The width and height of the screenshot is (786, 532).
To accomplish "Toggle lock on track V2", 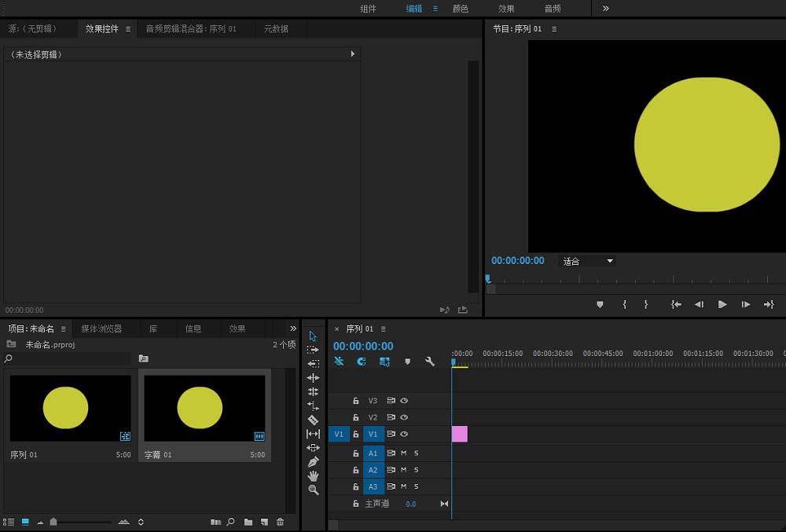I will point(355,417).
